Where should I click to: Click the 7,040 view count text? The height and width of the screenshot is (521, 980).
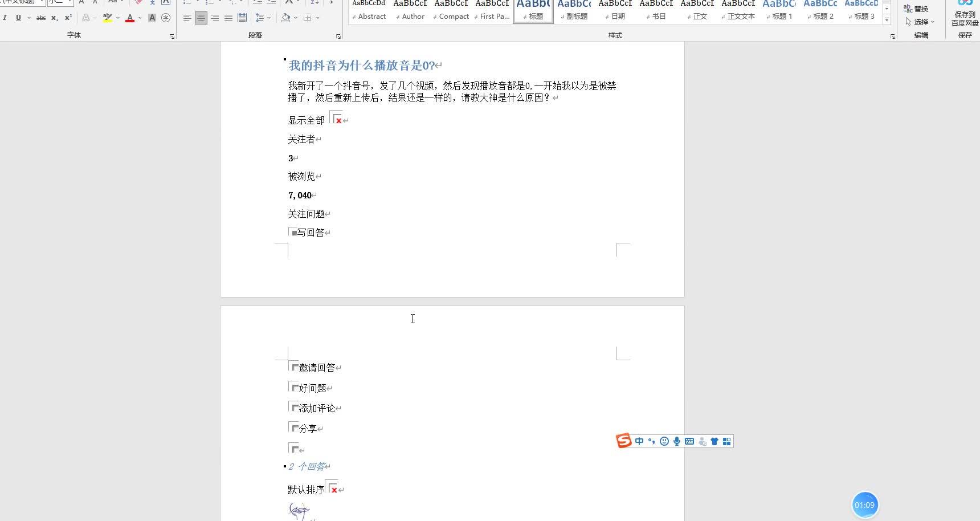(300, 195)
